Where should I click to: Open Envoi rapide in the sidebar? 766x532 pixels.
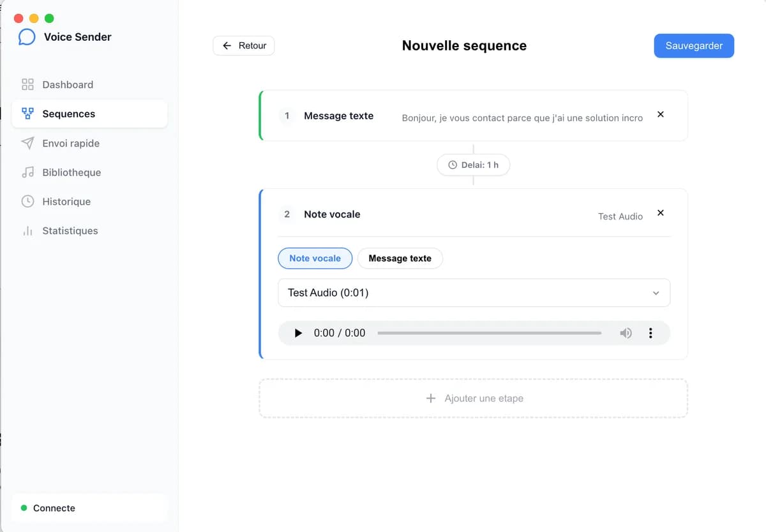click(70, 143)
